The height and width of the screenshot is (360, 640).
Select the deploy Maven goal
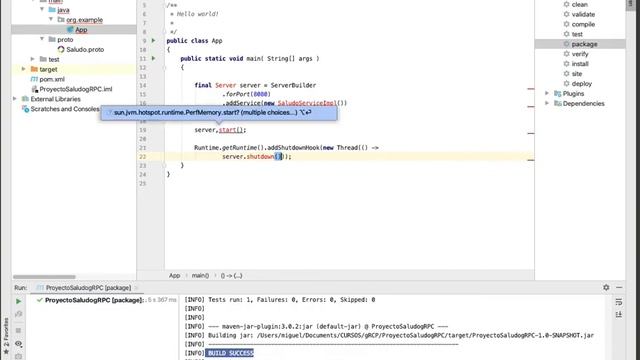[x=581, y=84]
